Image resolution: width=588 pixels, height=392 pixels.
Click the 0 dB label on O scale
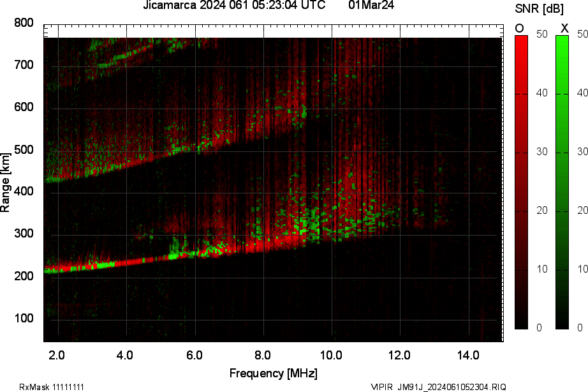[x=540, y=328]
